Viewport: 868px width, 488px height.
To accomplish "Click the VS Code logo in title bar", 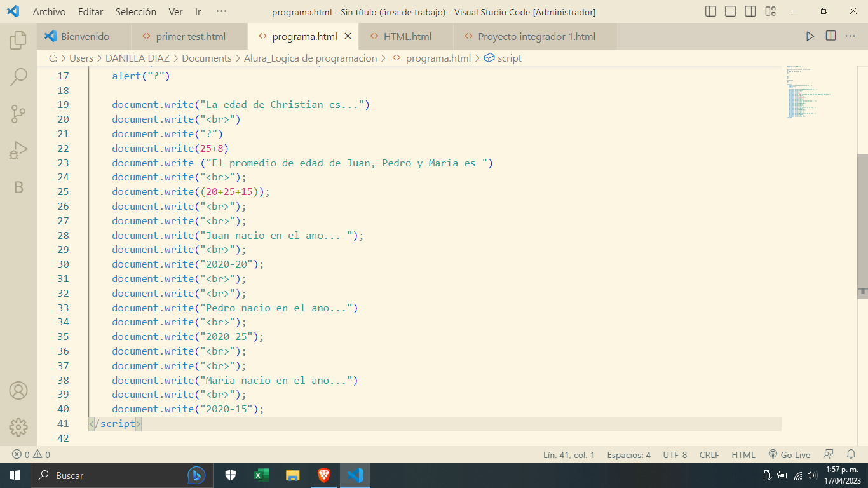I will (x=13, y=11).
